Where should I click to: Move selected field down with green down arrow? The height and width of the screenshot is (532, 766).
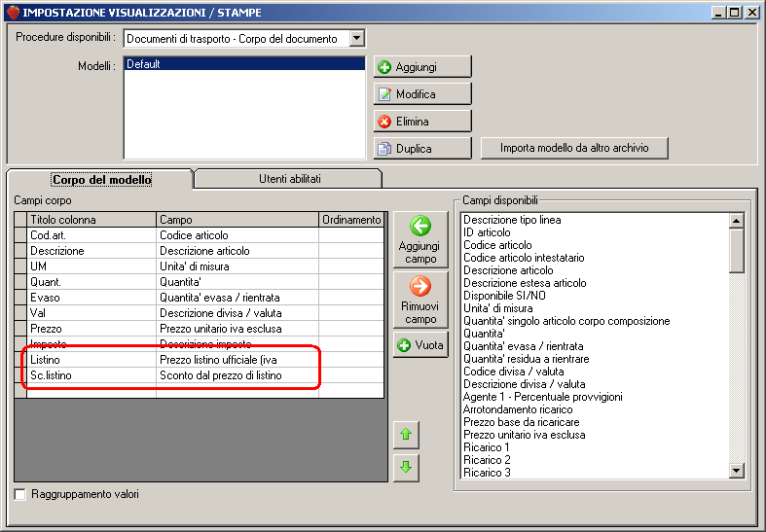[406, 468]
